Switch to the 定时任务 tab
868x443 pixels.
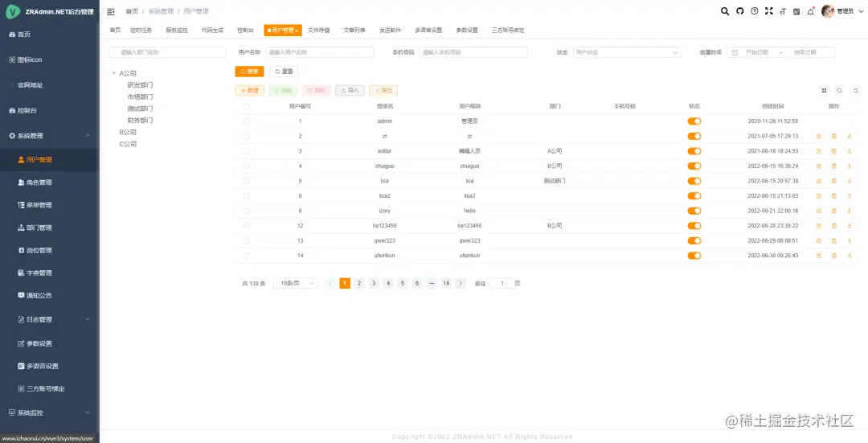click(141, 31)
